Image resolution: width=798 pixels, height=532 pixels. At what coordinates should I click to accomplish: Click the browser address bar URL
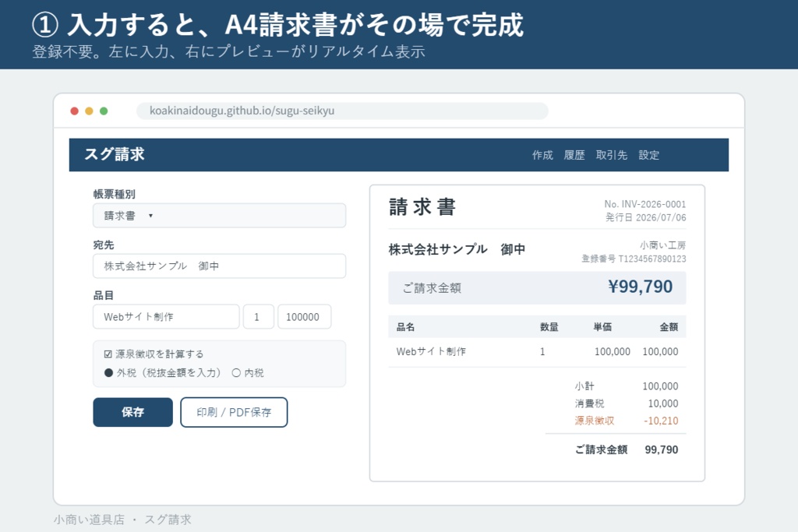tap(343, 111)
